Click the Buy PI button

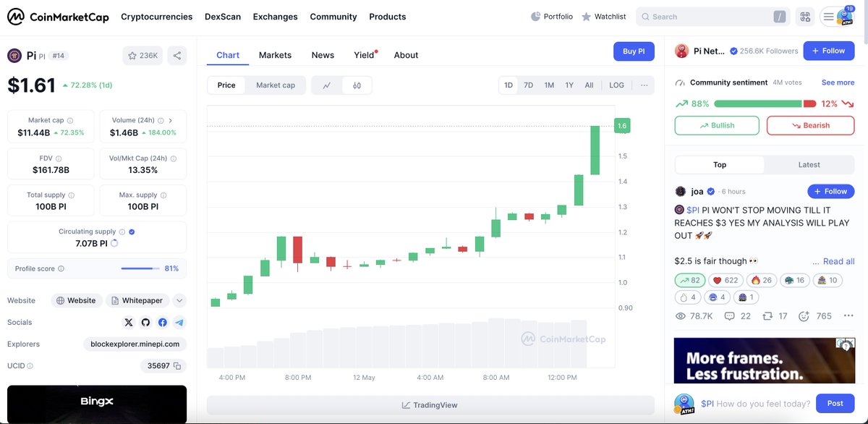[634, 51]
